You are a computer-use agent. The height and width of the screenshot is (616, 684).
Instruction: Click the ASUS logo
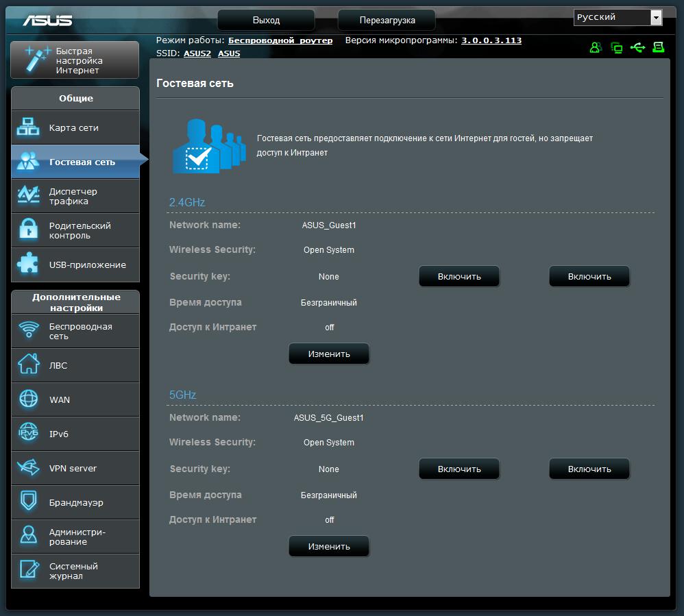click(x=47, y=21)
